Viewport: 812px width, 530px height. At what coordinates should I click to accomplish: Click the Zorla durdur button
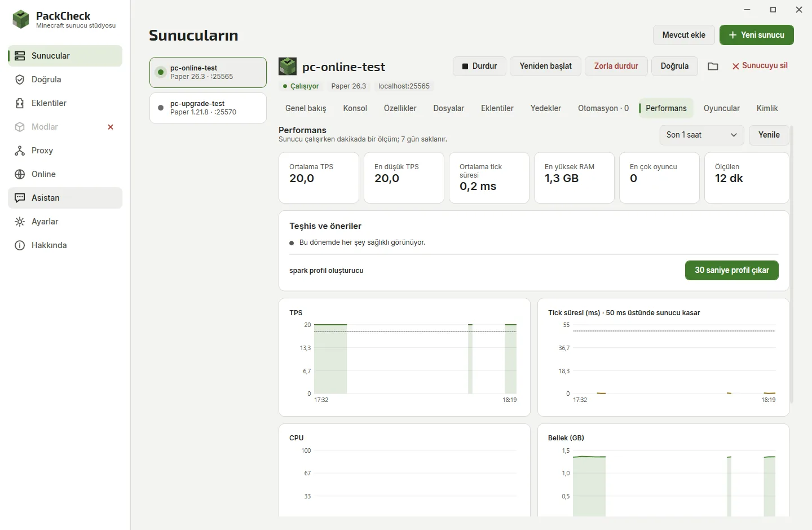pyautogui.click(x=616, y=66)
